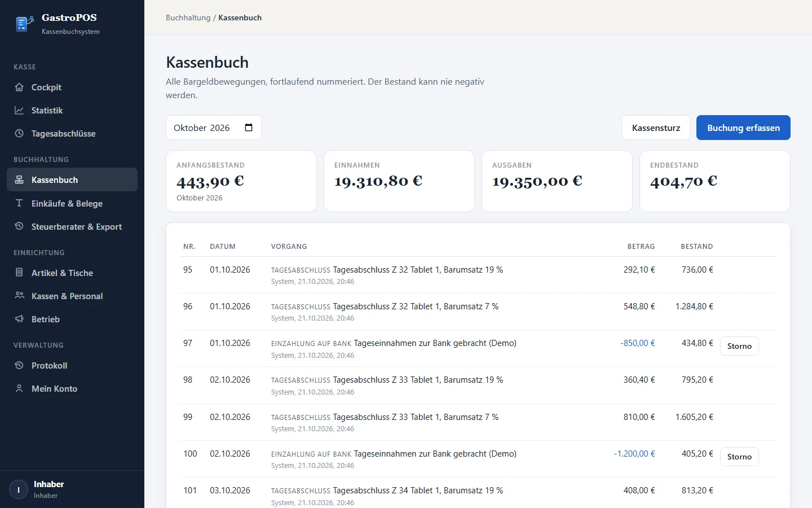Click the Statistik chart icon

(19, 111)
